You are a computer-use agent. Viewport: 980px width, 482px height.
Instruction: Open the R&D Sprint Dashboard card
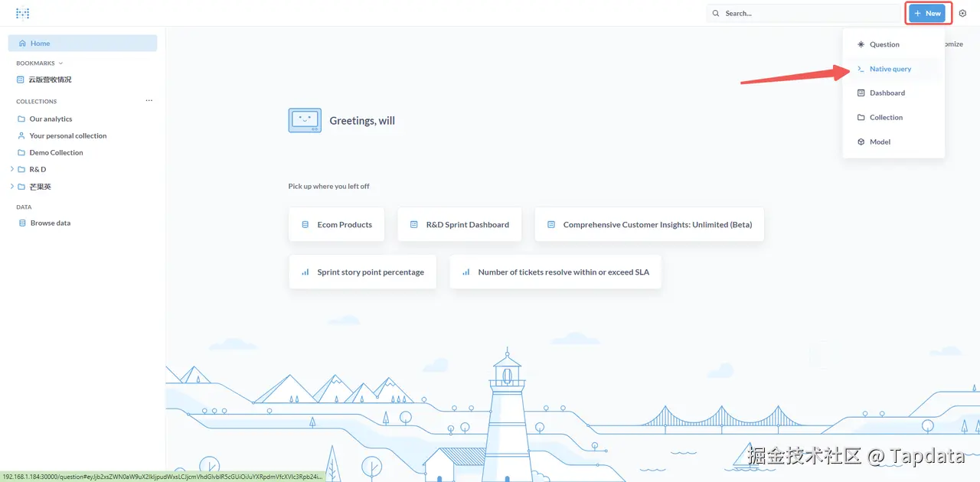click(459, 225)
